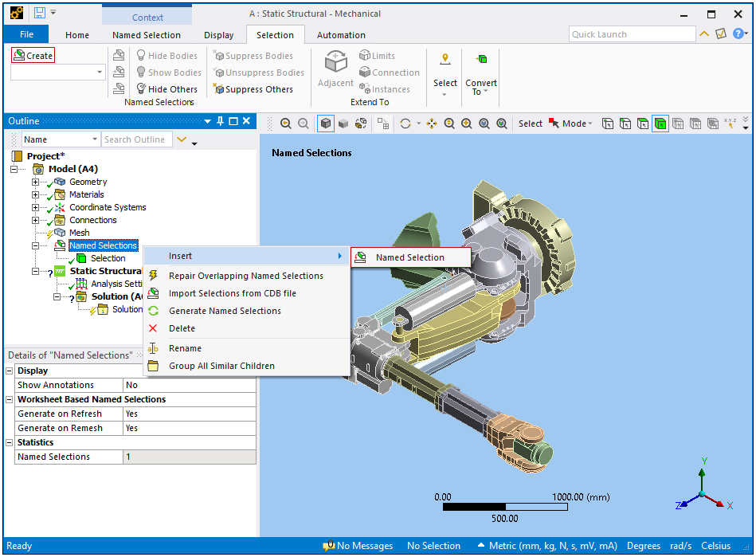Switch to the Display ribbon tab
This screenshot has width=756, height=557.
coord(218,35)
